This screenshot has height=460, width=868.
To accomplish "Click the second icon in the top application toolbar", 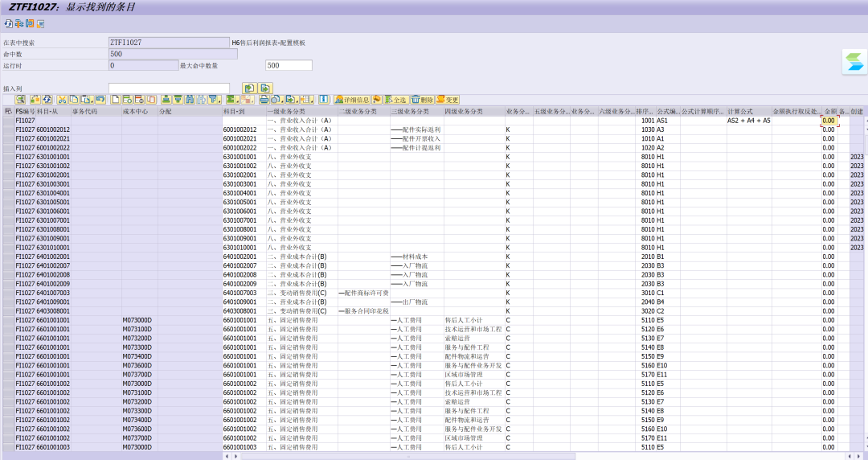I will (18, 24).
